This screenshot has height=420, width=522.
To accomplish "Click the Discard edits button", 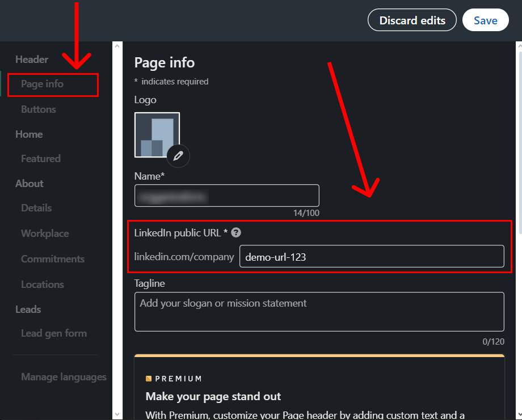I will (x=412, y=20).
